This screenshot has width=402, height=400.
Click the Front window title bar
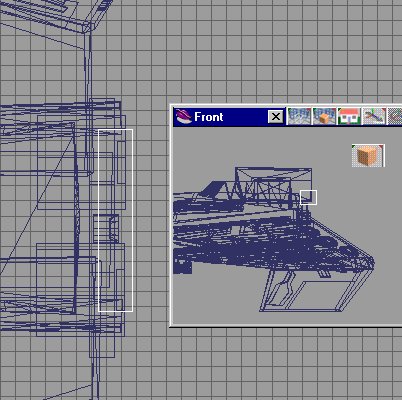pos(229,117)
